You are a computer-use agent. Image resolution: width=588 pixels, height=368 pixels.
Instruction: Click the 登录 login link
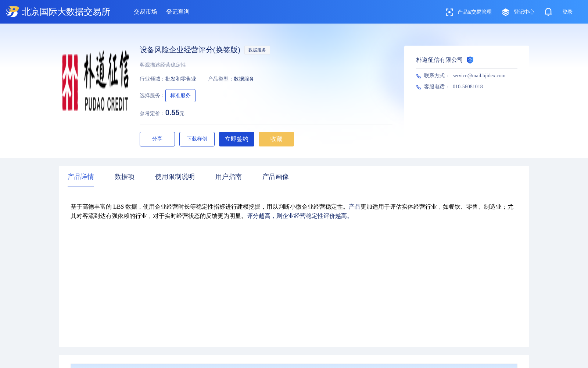tap(567, 12)
